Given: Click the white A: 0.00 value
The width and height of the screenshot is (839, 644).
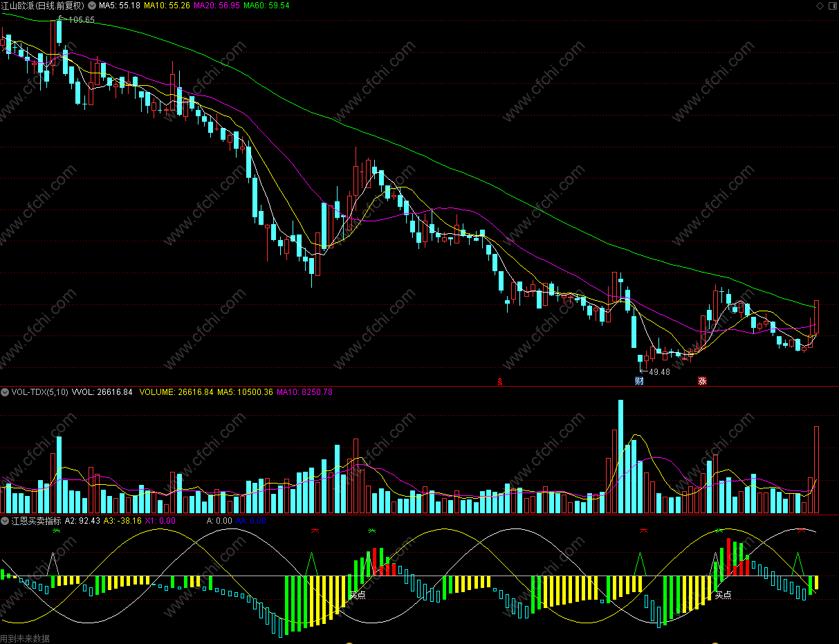Looking at the screenshot, I should point(220,521).
